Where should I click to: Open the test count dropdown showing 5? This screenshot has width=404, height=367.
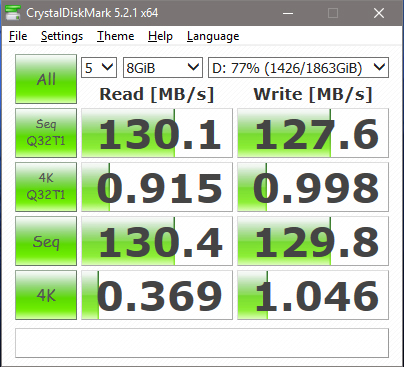[99, 68]
